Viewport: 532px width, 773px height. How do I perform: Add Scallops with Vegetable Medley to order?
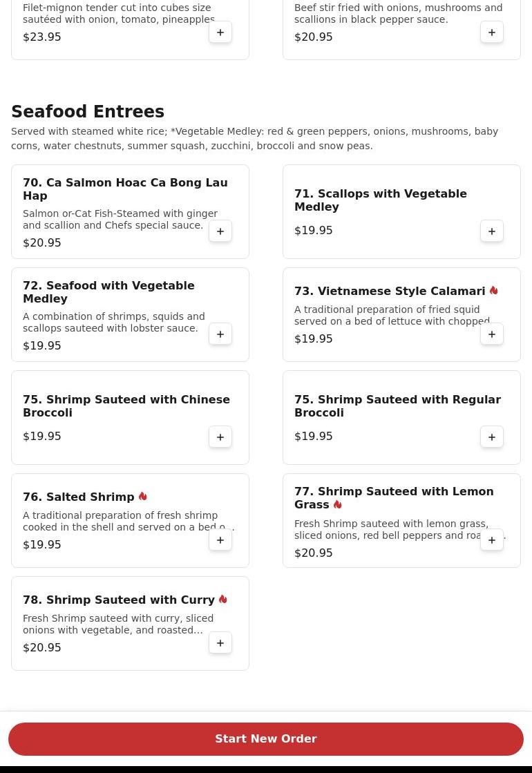pyautogui.click(x=491, y=231)
